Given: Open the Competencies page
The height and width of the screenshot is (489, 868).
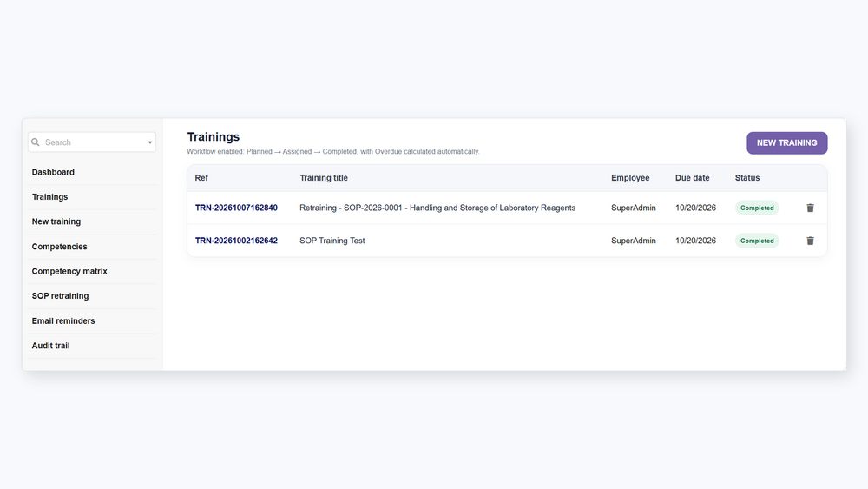Looking at the screenshot, I should click(x=59, y=247).
